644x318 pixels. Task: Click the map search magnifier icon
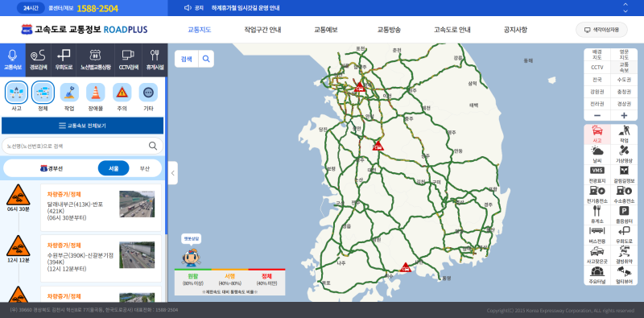click(206, 59)
